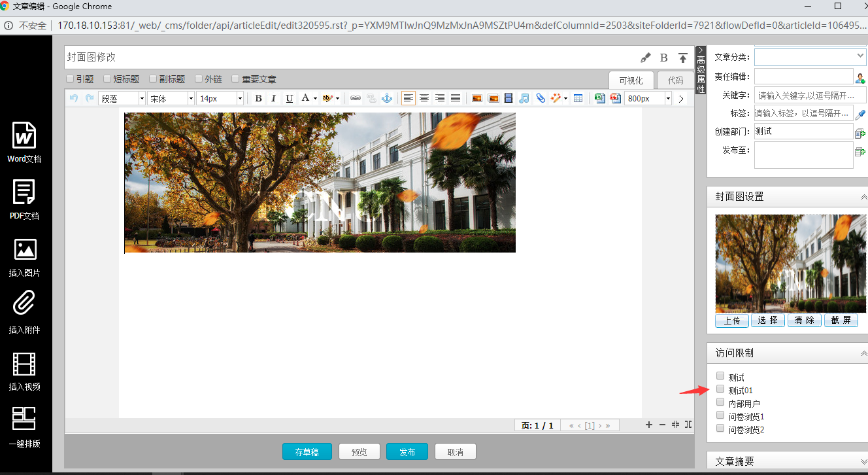868x475 pixels.
Task: Tick the 问卷浏览2 checkbox
Action: (720, 429)
